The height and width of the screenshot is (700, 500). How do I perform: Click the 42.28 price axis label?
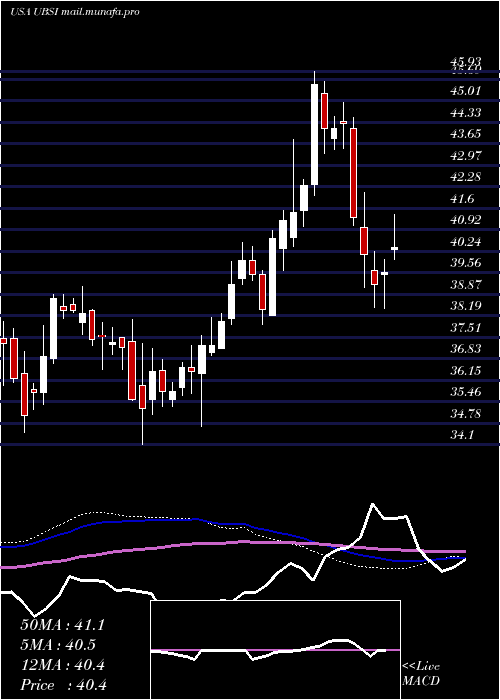[466, 177]
